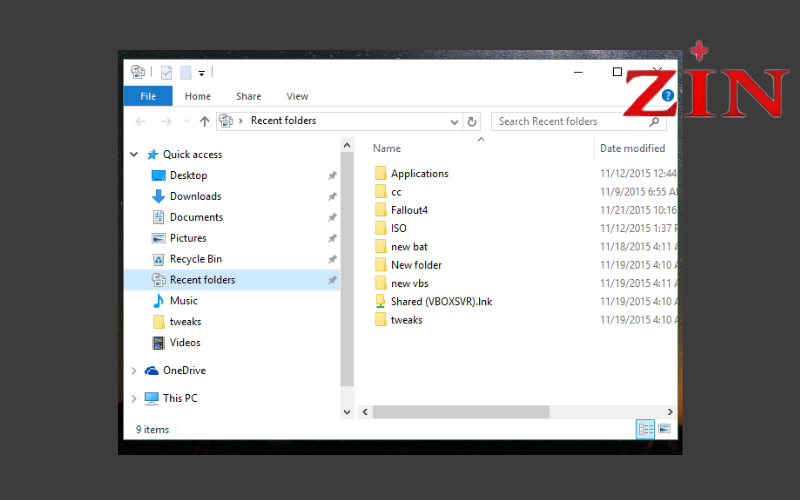
Task: Expand the This PC tree node
Action: 134,398
